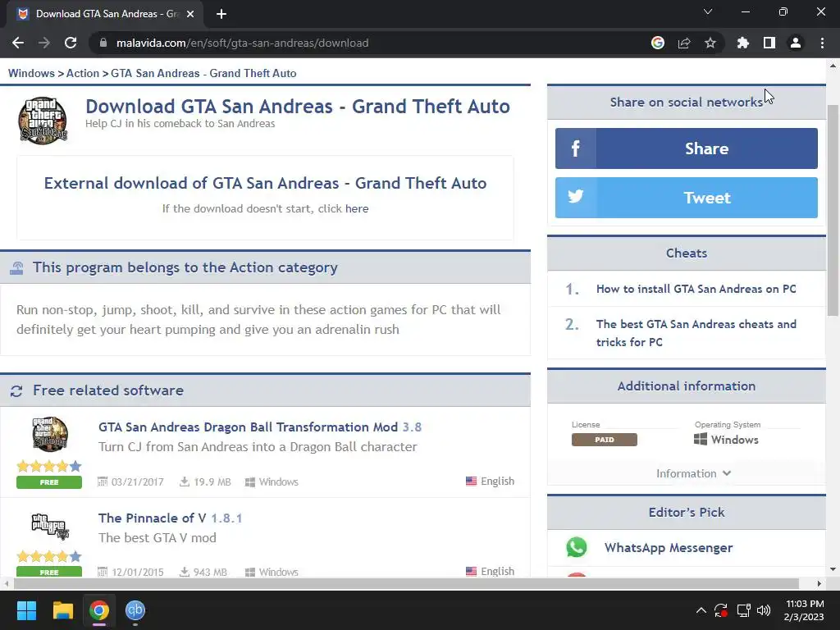Viewport: 840px width, 630px height.
Task: Bookmark this page with the star icon
Action: pyautogui.click(x=710, y=43)
